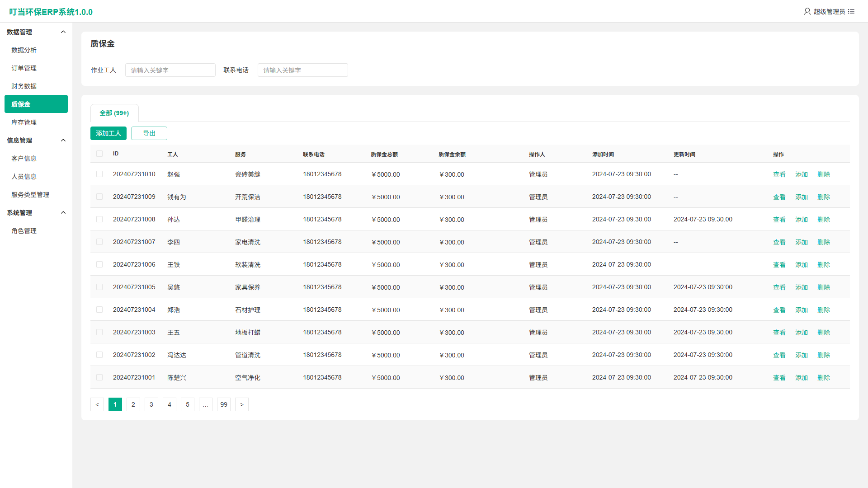
Task: Go to the previous page arrow
Action: click(x=97, y=404)
